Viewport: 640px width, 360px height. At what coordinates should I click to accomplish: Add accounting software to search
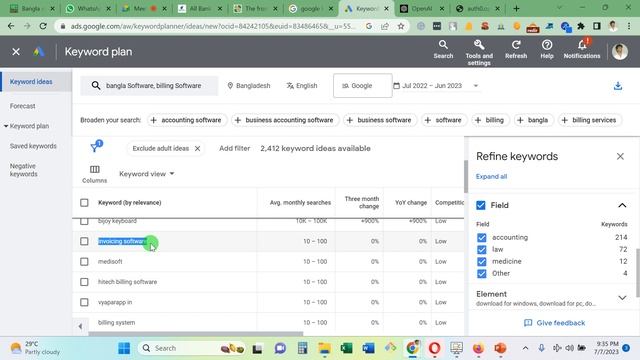(x=187, y=120)
